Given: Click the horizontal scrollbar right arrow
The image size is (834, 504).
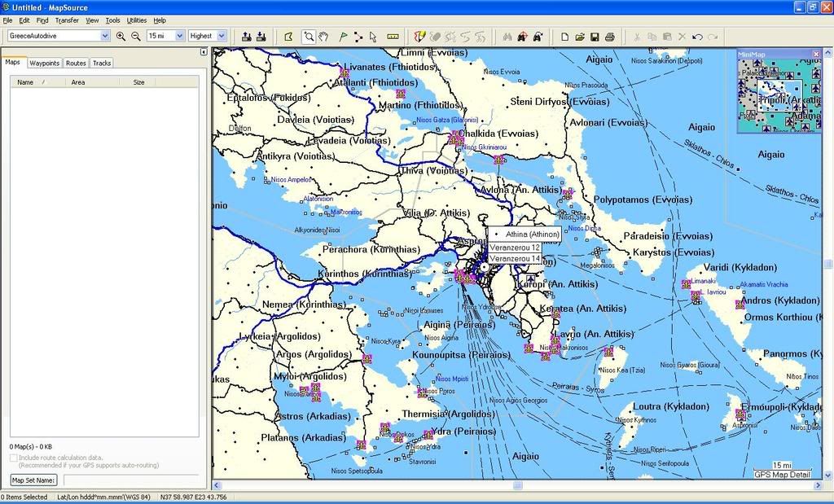Looking at the screenshot, I should point(818,484).
